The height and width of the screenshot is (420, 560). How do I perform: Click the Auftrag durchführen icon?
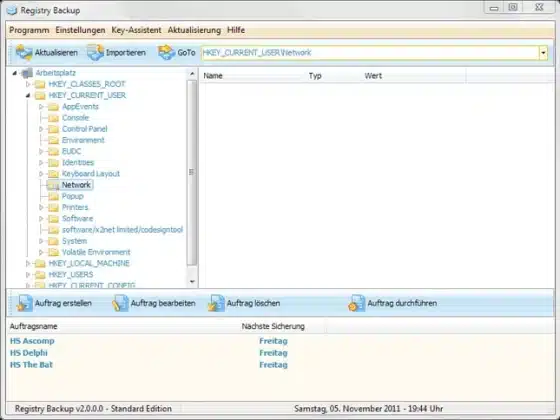coord(357,303)
